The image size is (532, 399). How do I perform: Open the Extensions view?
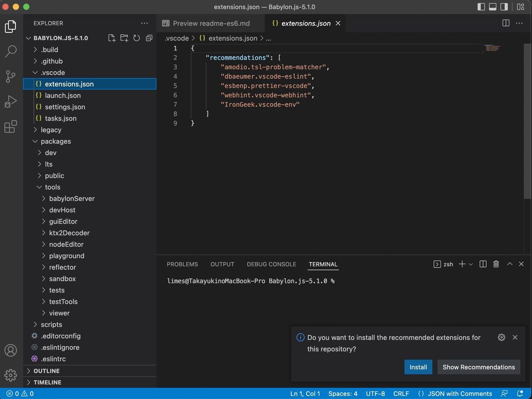(11, 127)
